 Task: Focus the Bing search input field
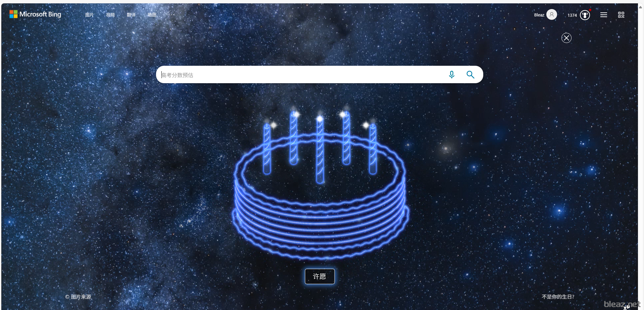302,74
